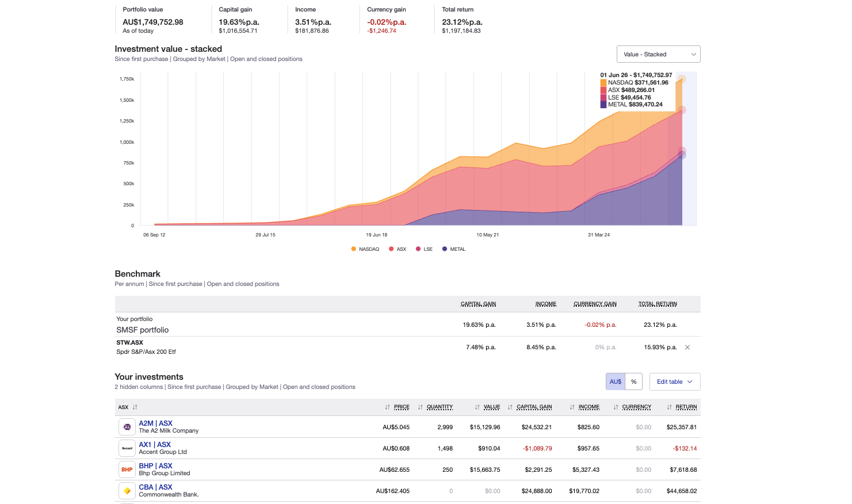This screenshot has height=504, width=852.
Task: Click the Investment value - stacked heading
Action: (169, 49)
